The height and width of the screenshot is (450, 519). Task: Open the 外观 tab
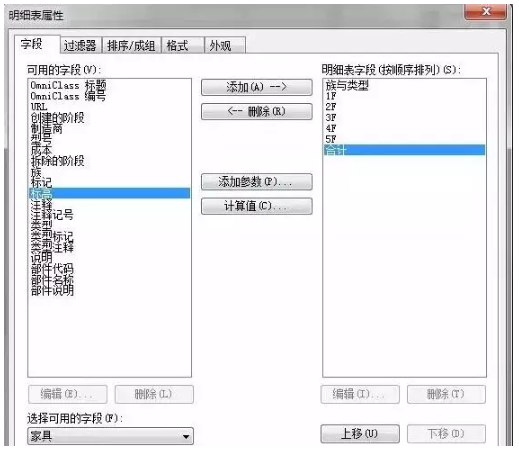(x=225, y=45)
